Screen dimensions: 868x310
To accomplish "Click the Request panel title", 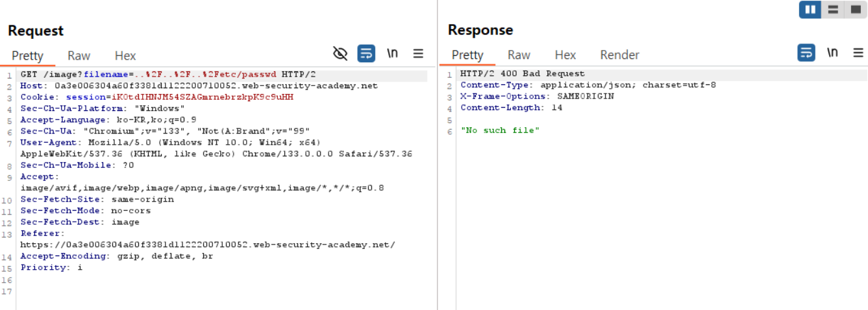I will click(36, 30).
